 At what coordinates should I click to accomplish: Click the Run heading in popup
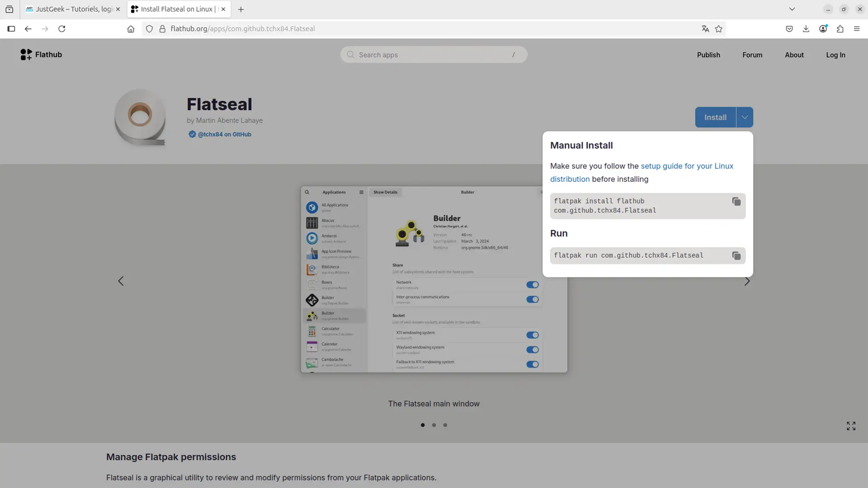pos(559,234)
